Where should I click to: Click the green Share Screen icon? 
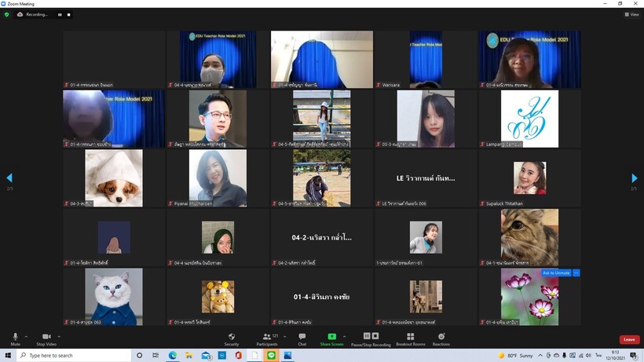click(331, 337)
